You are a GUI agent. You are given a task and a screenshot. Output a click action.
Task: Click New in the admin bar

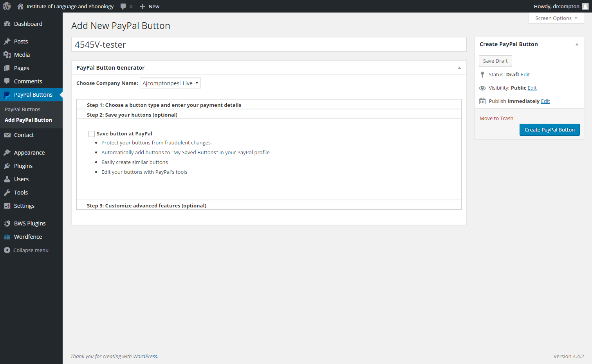[154, 6]
